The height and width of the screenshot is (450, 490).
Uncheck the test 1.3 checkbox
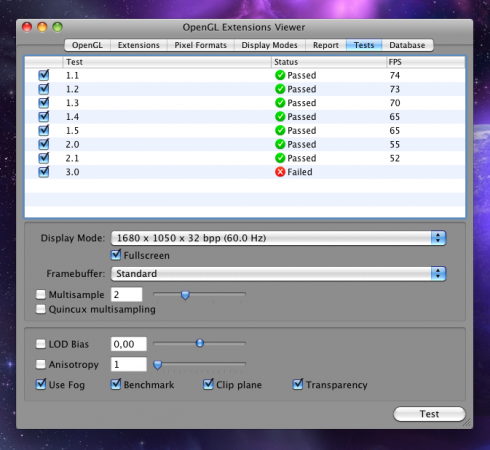[44, 103]
